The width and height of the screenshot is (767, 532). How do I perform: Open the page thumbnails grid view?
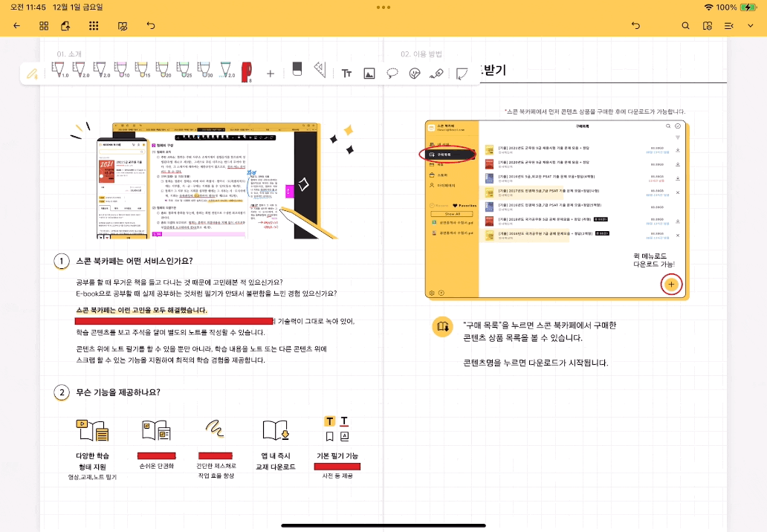point(44,25)
